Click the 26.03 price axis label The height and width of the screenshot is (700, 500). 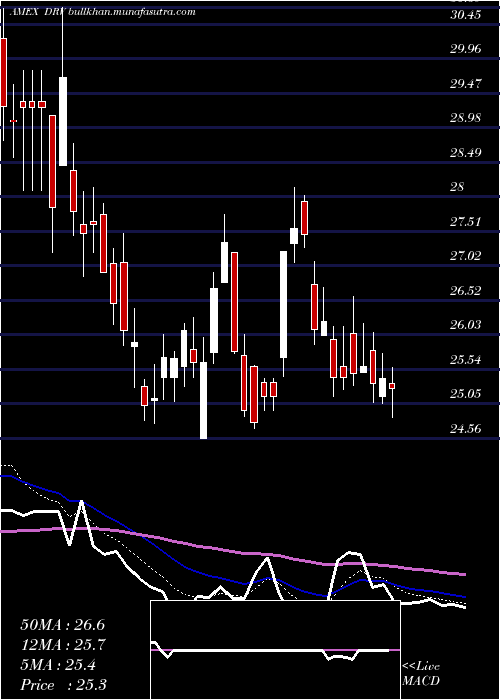click(x=466, y=325)
